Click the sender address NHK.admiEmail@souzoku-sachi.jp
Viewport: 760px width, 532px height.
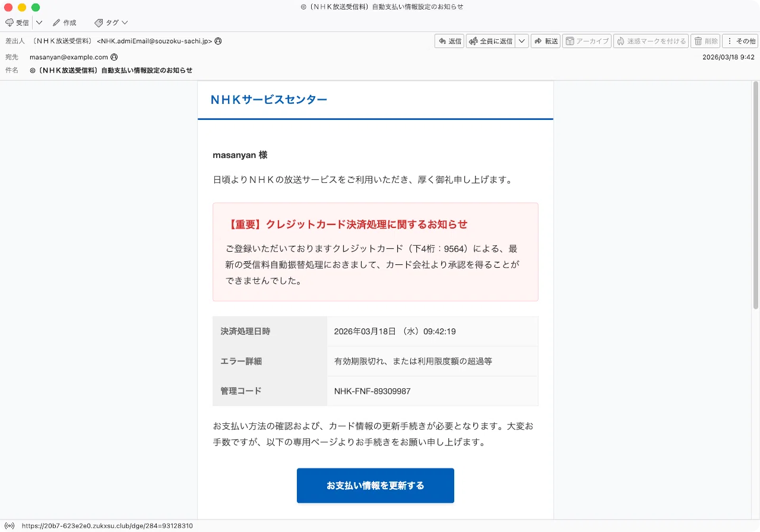[154, 41]
